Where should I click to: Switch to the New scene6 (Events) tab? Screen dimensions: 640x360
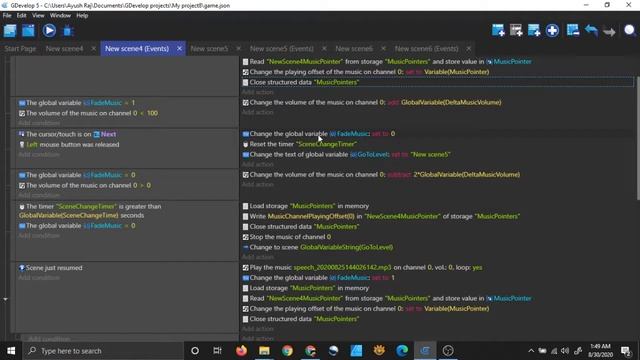[427, 49]
